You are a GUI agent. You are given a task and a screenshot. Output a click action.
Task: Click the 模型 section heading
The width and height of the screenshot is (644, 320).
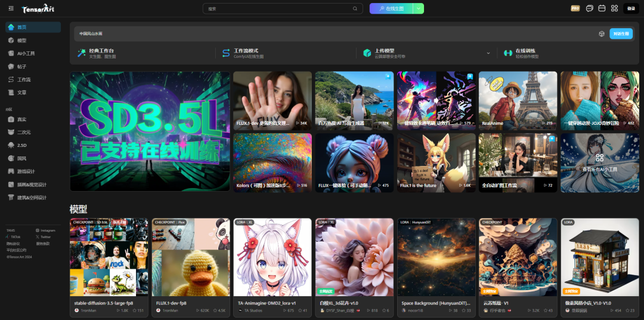click(79, 208)
